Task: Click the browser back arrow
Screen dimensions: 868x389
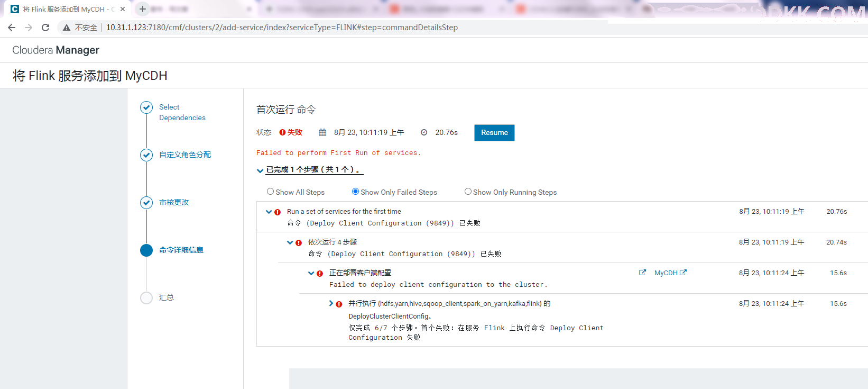Action: 12,28
